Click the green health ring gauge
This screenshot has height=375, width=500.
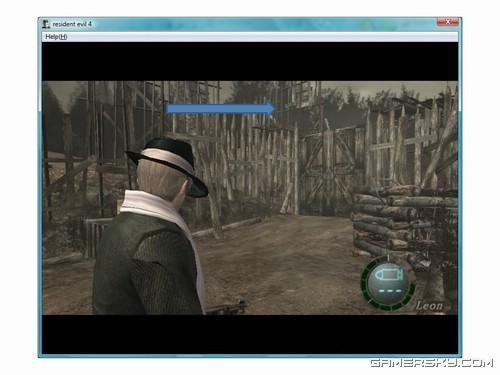pyautogui.click(x=388, y=283)
